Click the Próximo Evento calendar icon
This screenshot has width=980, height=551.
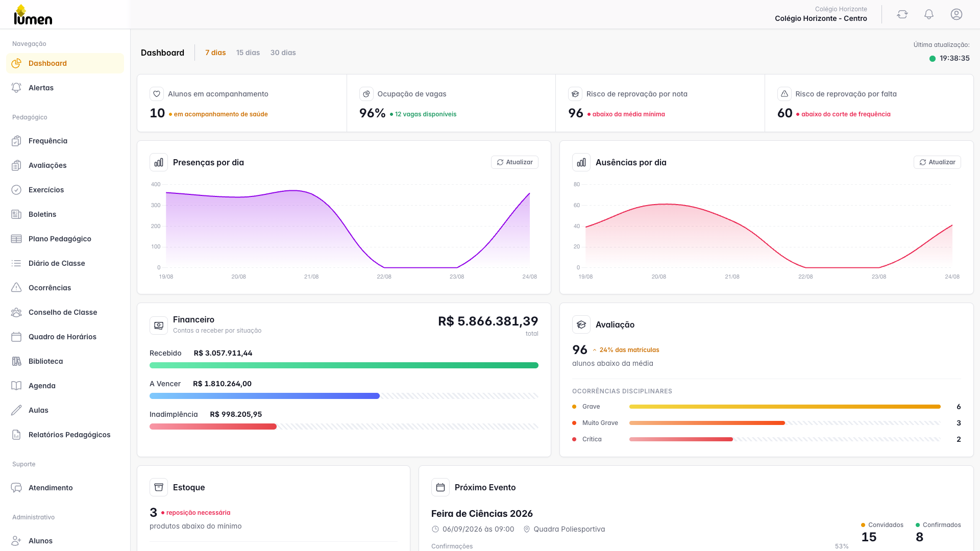tap(440, 487)
